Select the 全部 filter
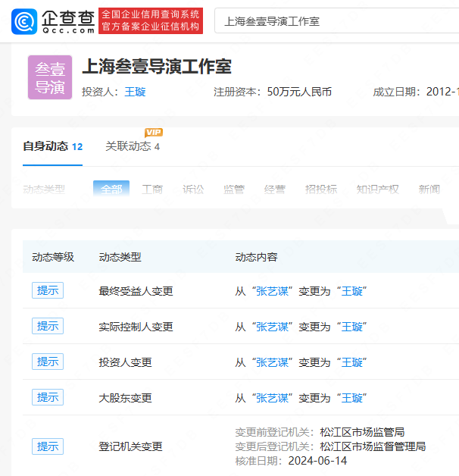This screenshot has height=476, width=459. pos(111,189)
